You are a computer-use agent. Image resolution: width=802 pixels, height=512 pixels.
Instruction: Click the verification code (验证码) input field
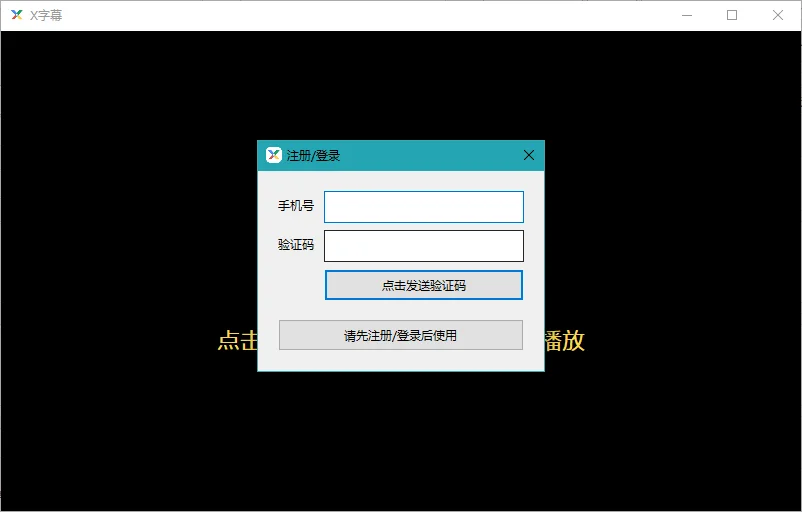[424, 246]
